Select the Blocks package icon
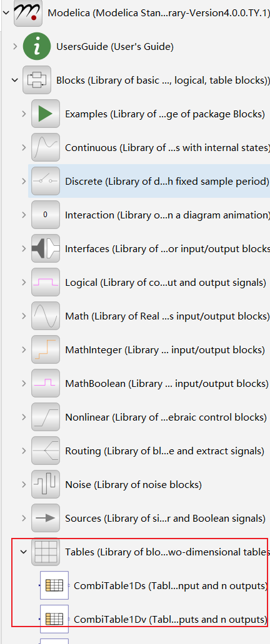This screenshot has width=270, height=644. coord(37,80)
